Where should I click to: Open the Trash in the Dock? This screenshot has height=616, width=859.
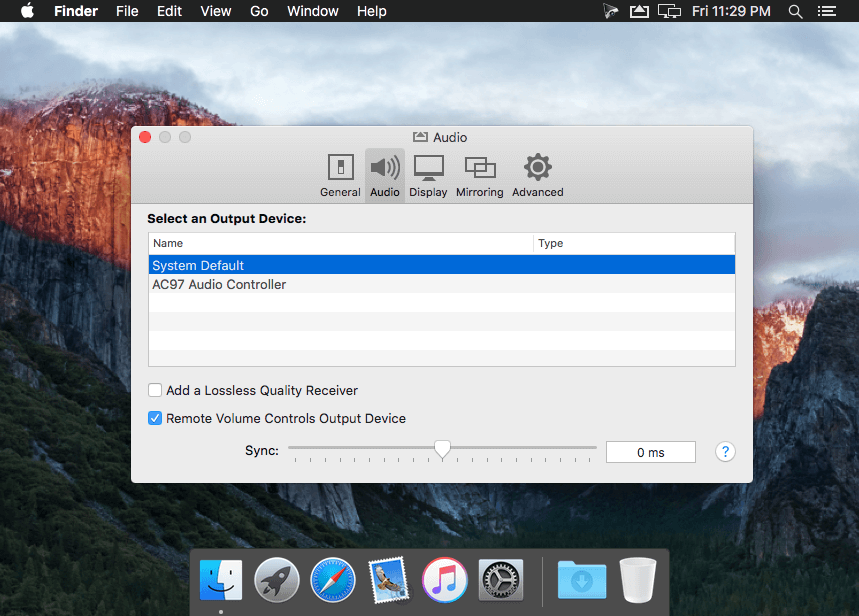[x=638, y=580]
